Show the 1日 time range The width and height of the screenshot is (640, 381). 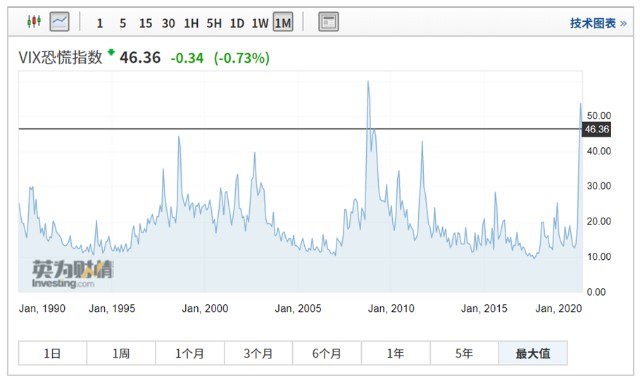[x=52, y=353]
